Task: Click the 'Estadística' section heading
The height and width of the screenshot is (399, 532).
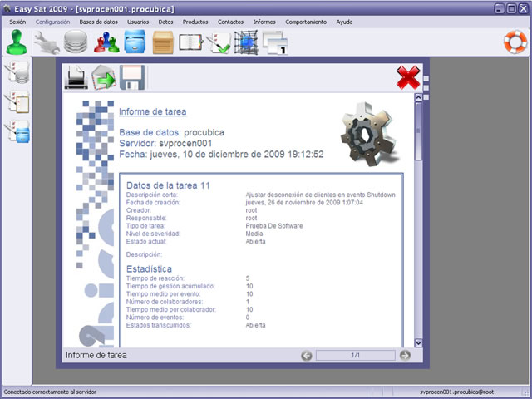Action: pos(149,268)
